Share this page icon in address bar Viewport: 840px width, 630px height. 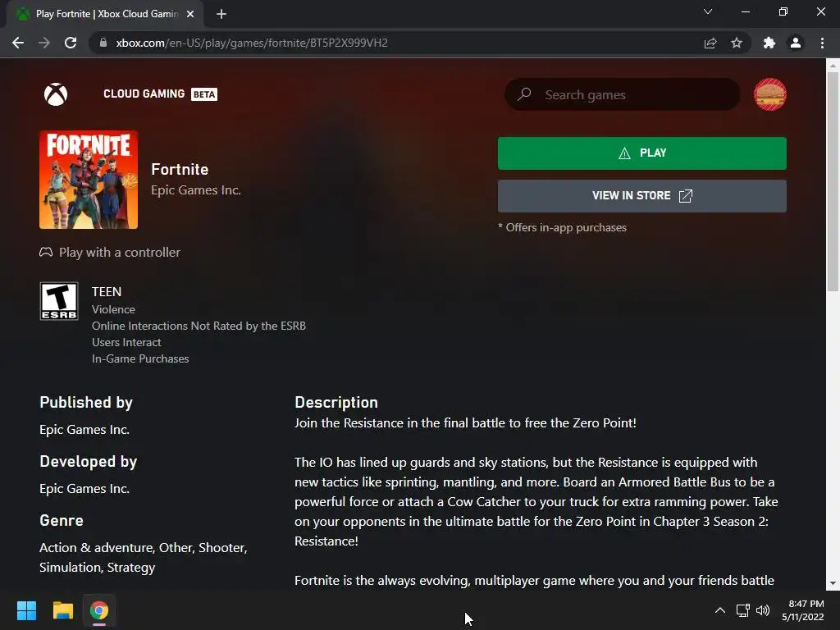pyautogui.click(x=710, y=43)
